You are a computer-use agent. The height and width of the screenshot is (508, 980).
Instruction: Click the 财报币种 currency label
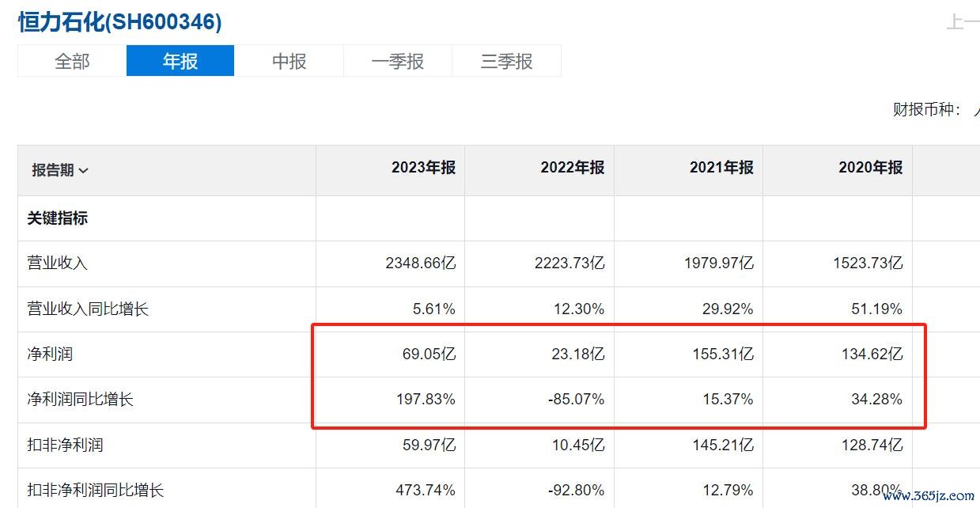[927, 109]
